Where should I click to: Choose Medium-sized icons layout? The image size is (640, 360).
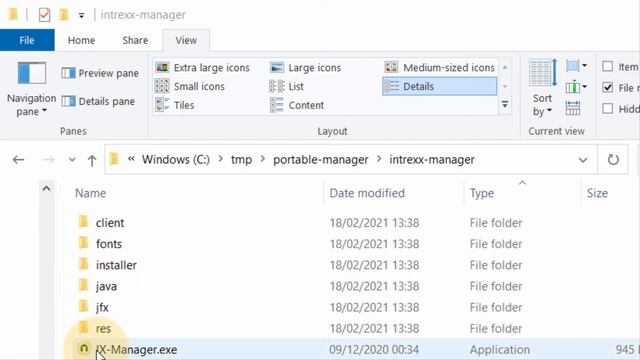coord(440,67)
